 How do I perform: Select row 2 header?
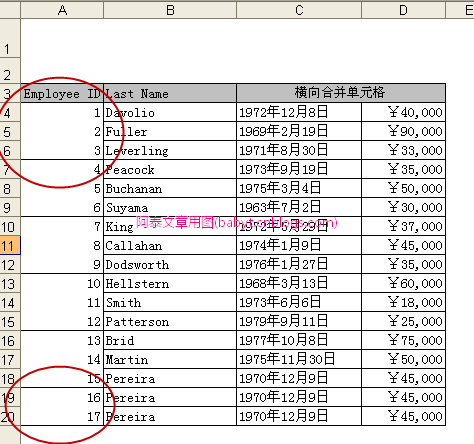click(x=10, y=72)
